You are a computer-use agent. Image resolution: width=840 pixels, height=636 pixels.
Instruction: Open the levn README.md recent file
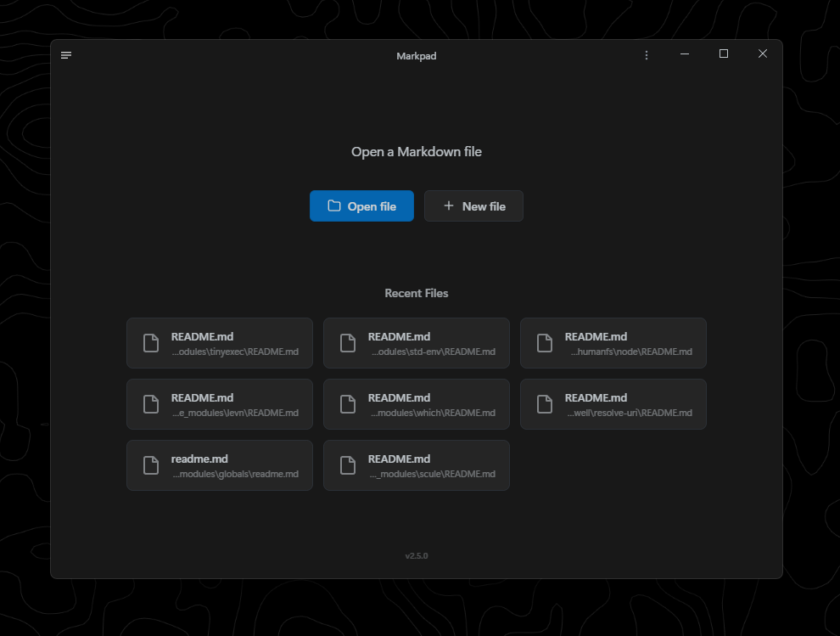tap(220, 404)
